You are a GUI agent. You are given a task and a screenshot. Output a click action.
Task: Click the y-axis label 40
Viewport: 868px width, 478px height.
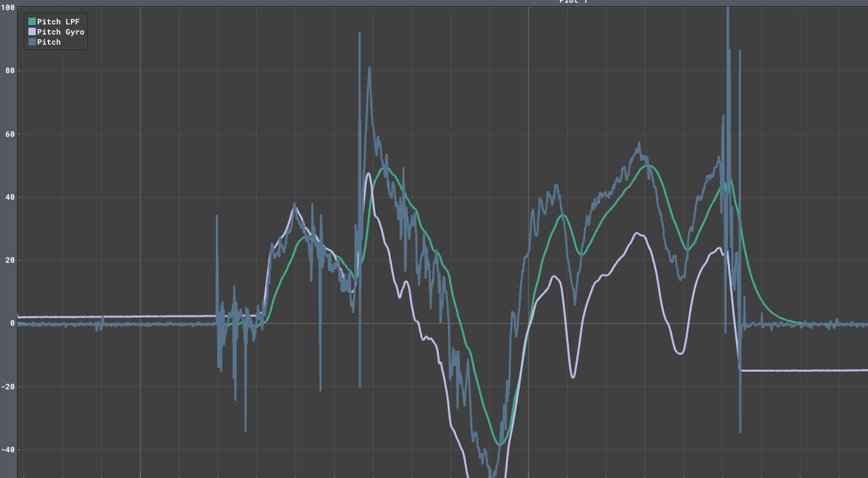[x=10, y=197]
